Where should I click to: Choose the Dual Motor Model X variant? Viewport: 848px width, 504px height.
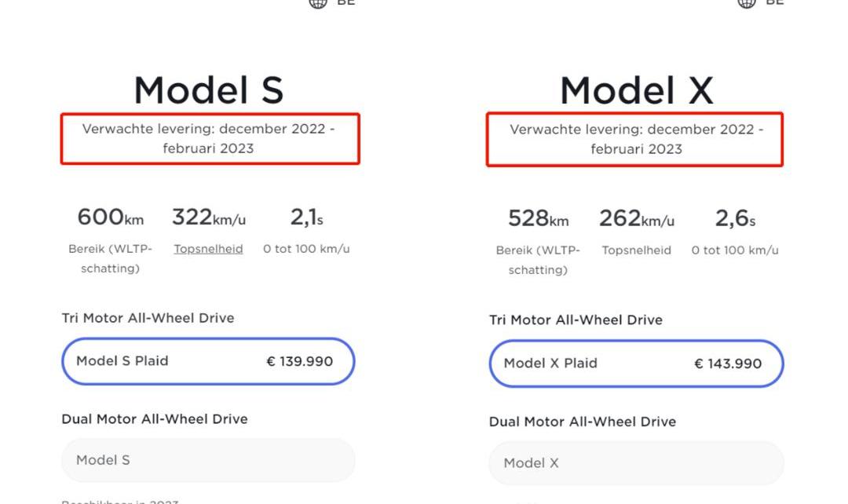click(x=636, y=463)
